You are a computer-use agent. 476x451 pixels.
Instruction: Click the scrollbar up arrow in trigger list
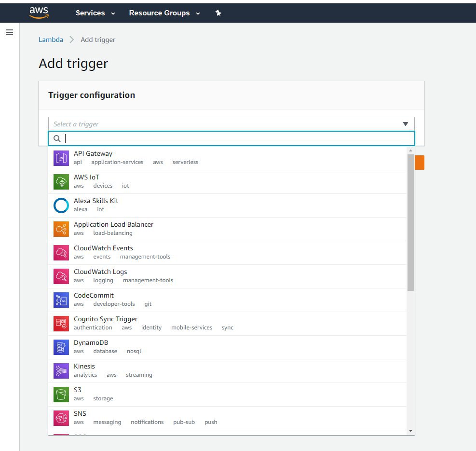[410, 150]
